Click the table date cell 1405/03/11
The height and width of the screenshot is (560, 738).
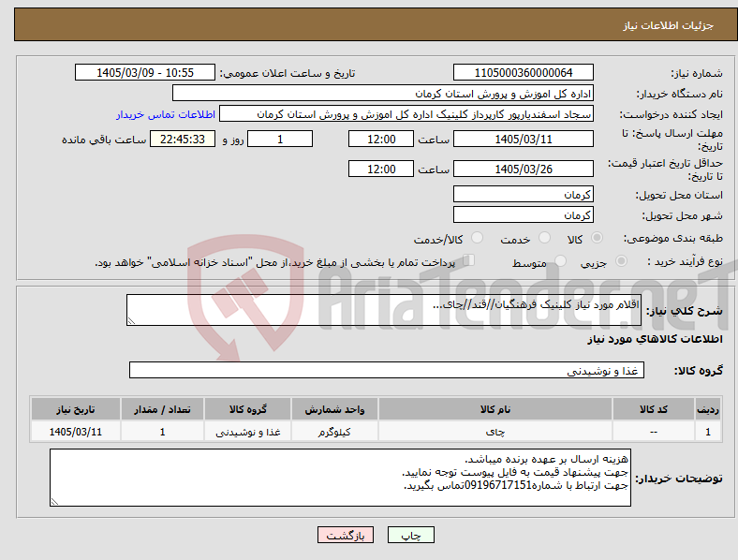tap(75, 432)
